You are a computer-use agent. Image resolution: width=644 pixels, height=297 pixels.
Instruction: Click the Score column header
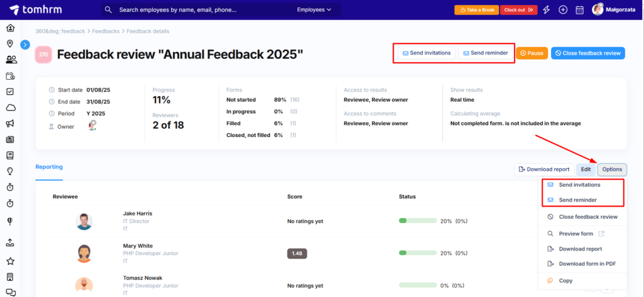pyautogui.click(x=295, y=197)
